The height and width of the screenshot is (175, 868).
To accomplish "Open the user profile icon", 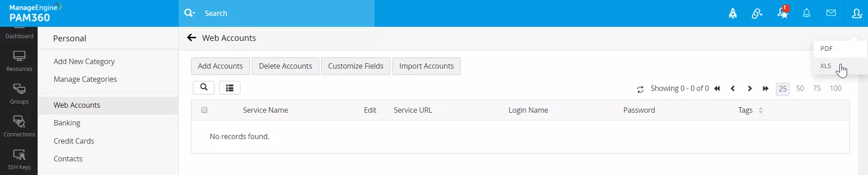I will [857, 14].
